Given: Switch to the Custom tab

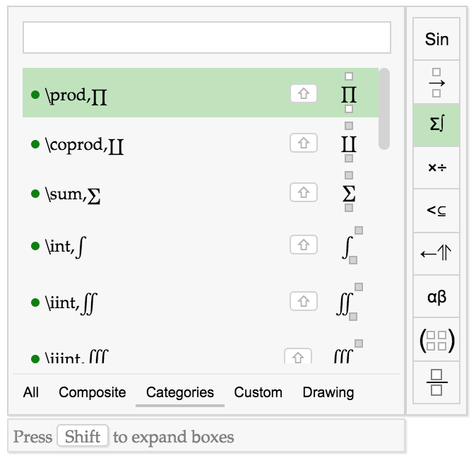Looking at the screenshot, I should point(258,392).
